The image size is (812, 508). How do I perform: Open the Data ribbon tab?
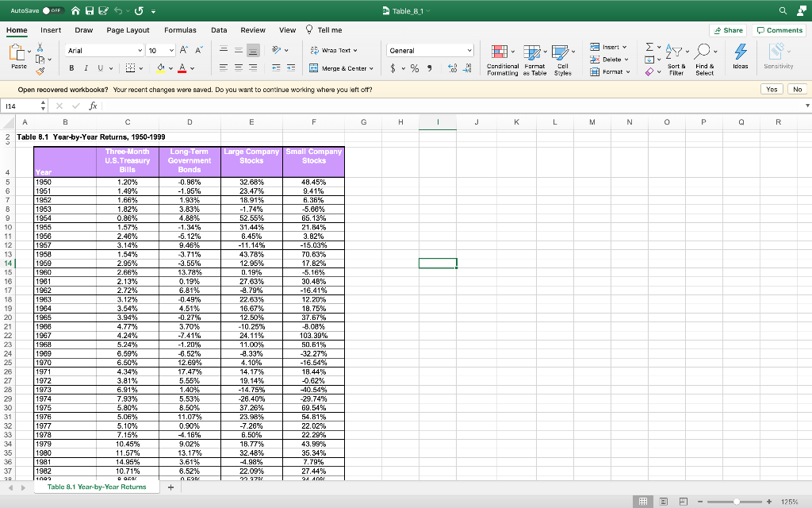[219, 30]
